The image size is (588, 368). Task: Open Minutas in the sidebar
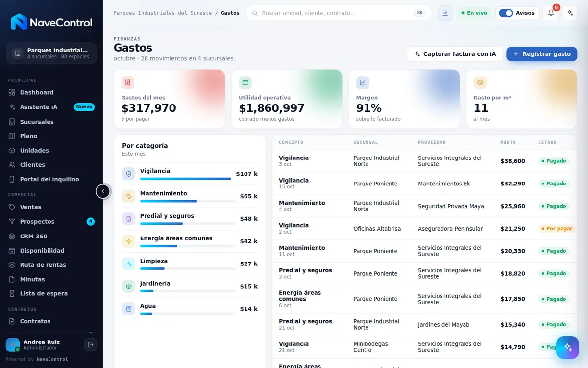[51, 279]
